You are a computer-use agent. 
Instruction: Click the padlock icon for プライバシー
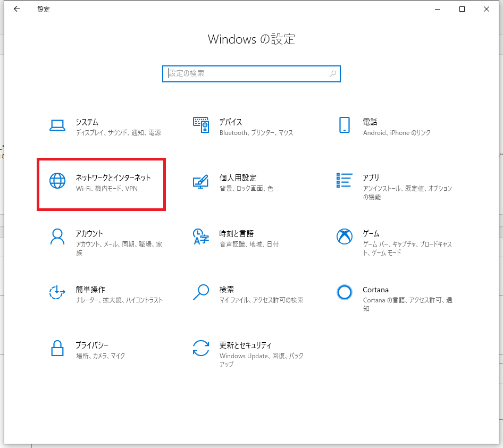click(57, 348)
